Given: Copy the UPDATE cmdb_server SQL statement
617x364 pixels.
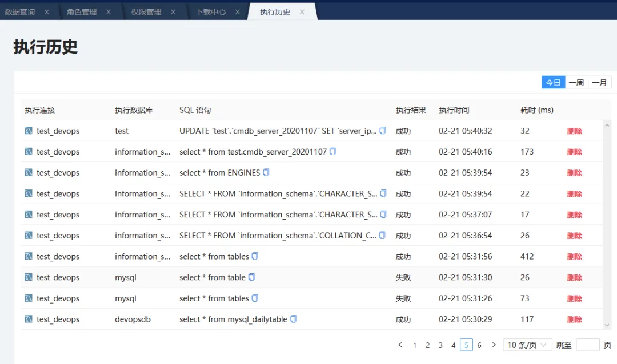Looking at the screenshot, I should tap(383, 131).
